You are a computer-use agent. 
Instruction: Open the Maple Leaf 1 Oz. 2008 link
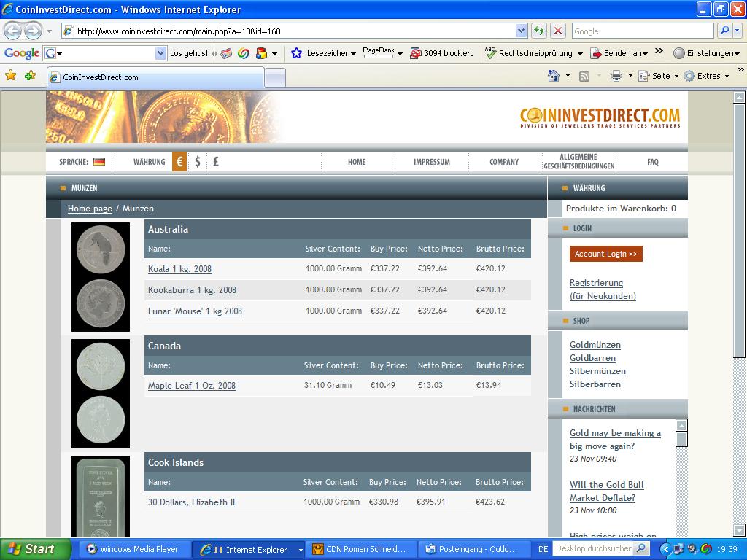(x=192, y=385)
